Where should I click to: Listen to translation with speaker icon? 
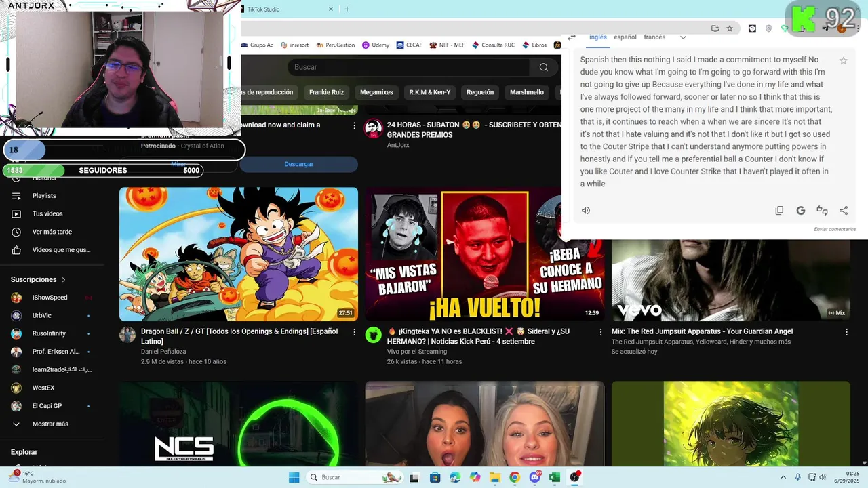pos(586,211)
